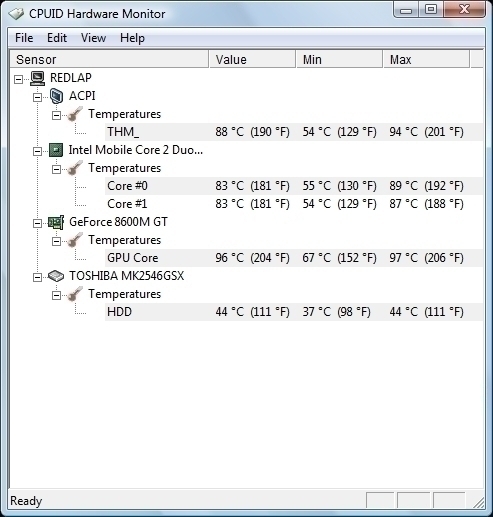The image size is (493, 517).
Task: Click the REDLAP computer icon
Action: 37,78
